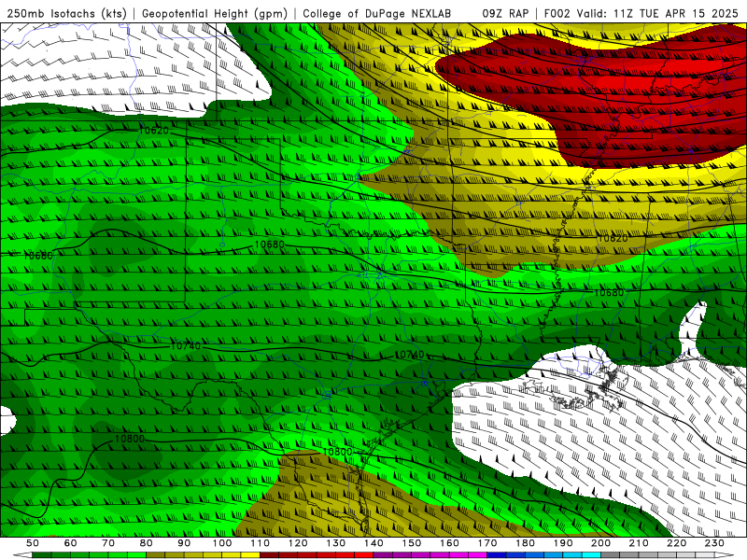Viewport: 747px width, 560px height.
Task: Click the 160 value on the color scale
Action: click(x=449, y=543)
